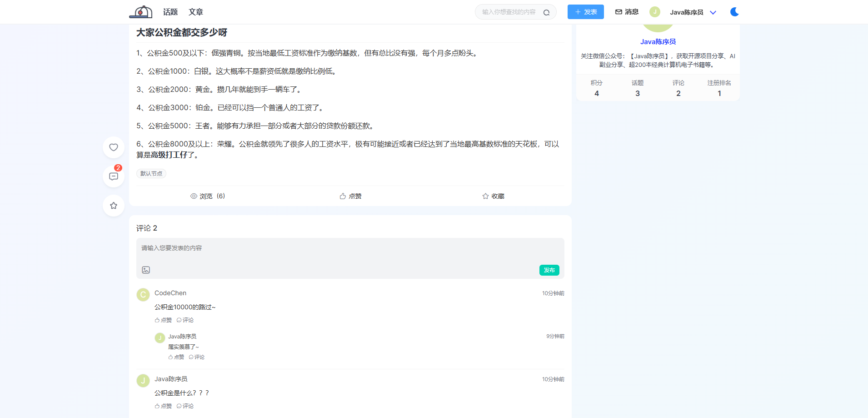Open 消息 messages envelope
The image size is (868, 418).
click(x=627, y=12)
